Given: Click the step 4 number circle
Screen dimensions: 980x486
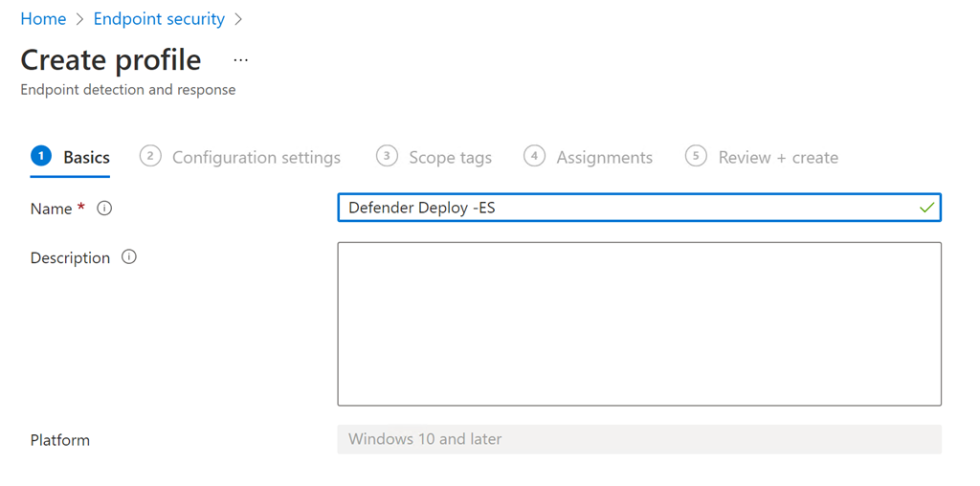Looking at the screenshot, I should [534, 156].
